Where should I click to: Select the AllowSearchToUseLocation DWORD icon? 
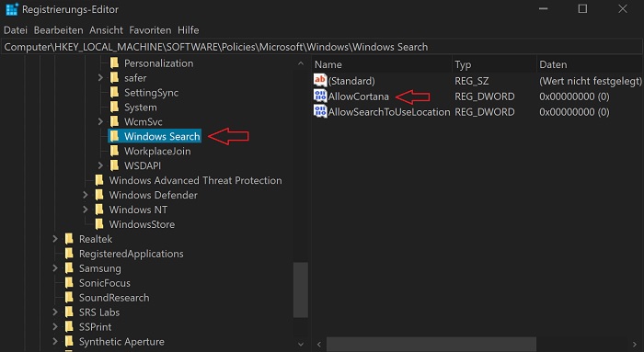pos(320,111)
